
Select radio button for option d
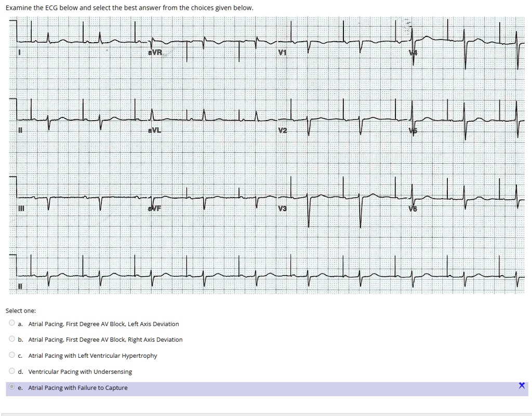[11, 371]
